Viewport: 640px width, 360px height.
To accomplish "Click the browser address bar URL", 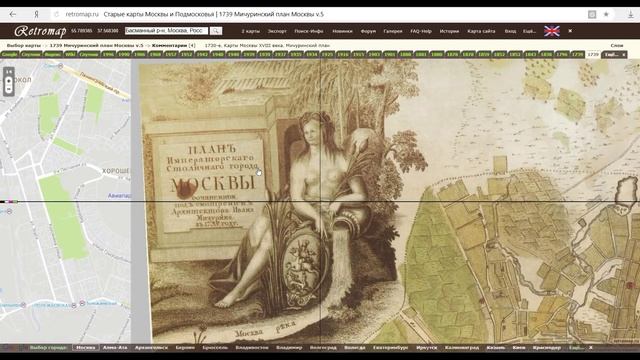I will pos(82,14).
